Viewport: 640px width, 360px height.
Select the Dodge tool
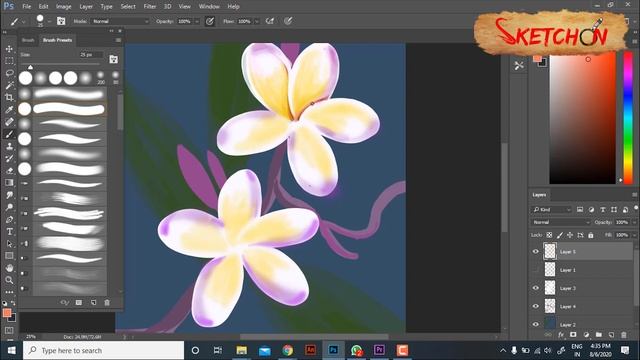(9, 207)
